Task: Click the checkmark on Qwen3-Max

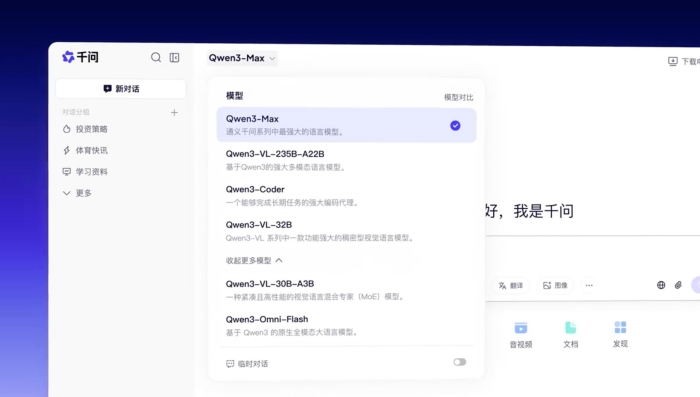Action: tap(455, 125)
